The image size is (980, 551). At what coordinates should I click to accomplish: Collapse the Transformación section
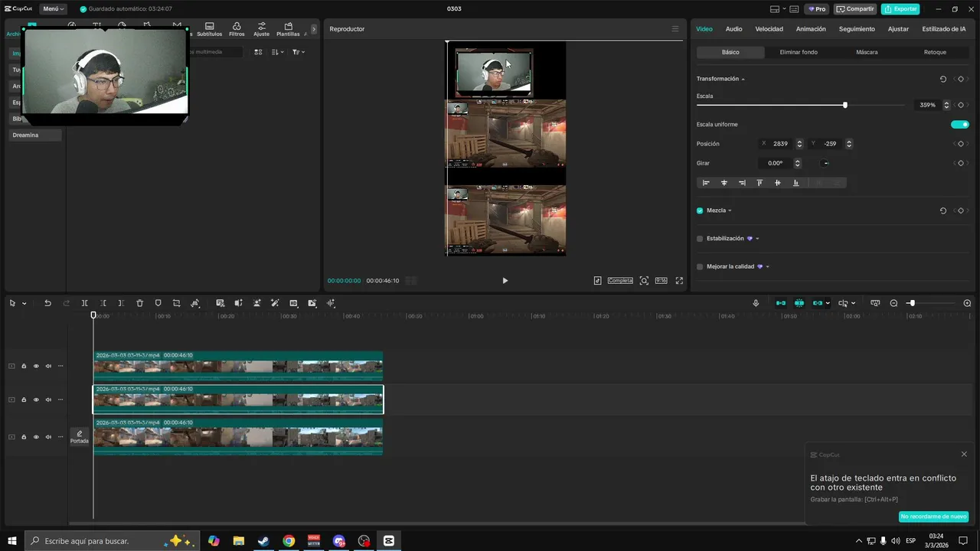coord(743,79)
